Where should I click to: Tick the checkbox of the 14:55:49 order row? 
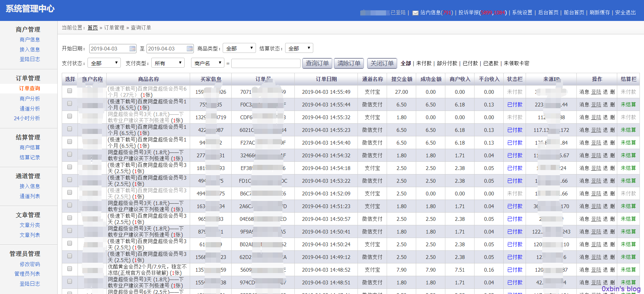[70, 91]
